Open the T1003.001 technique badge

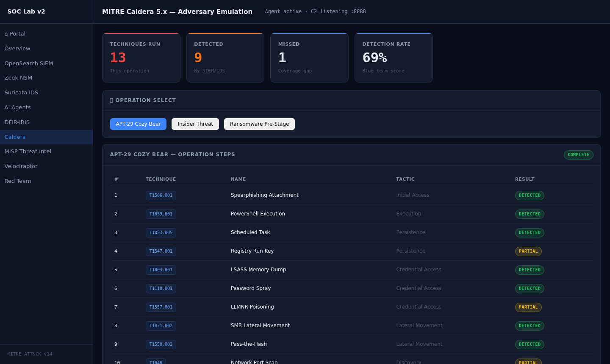(x=161, y=270)
